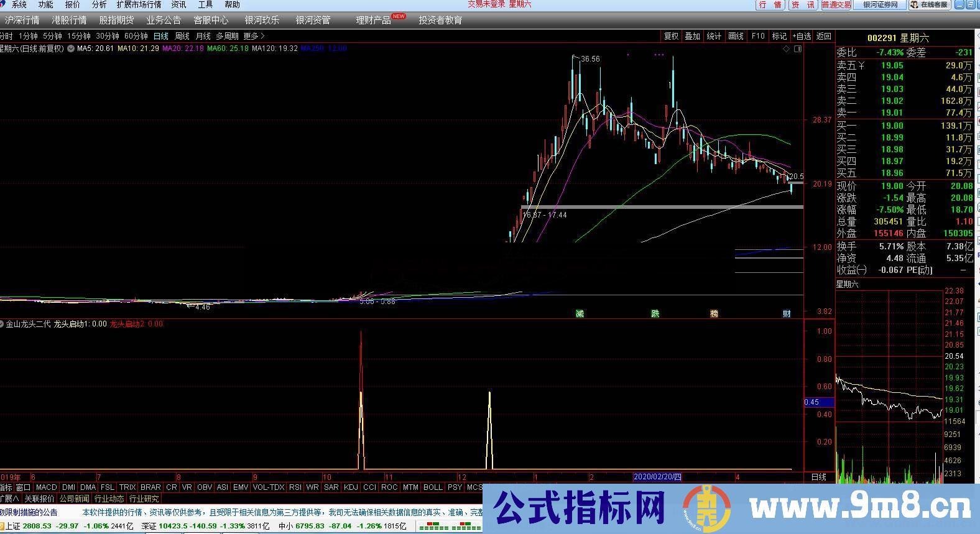
Task: Click the diamond icon on the chart's top right
Action: [x=787, y=48]
